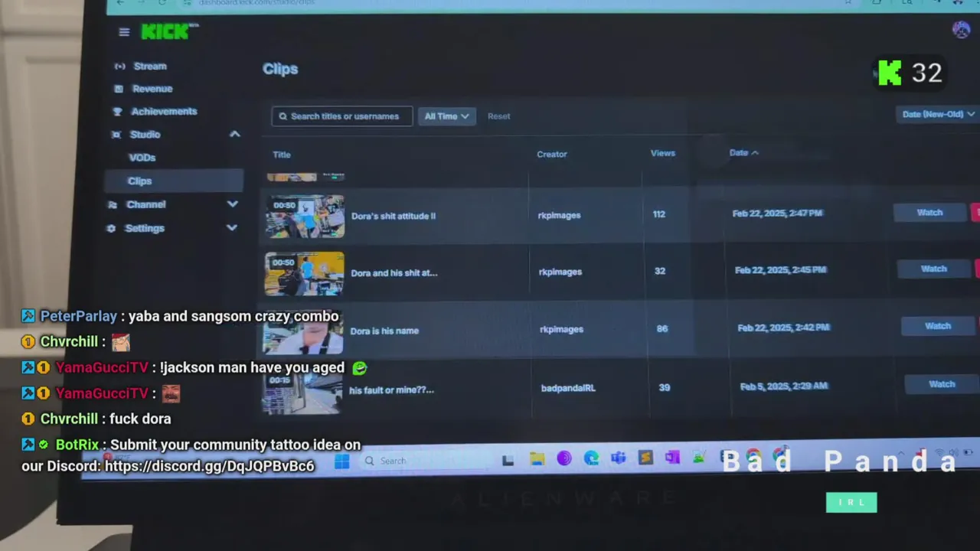Open the profile avatar menu
Image resolution: width=980 pixels, height=551 pixels.
click(x=961, y=30)
